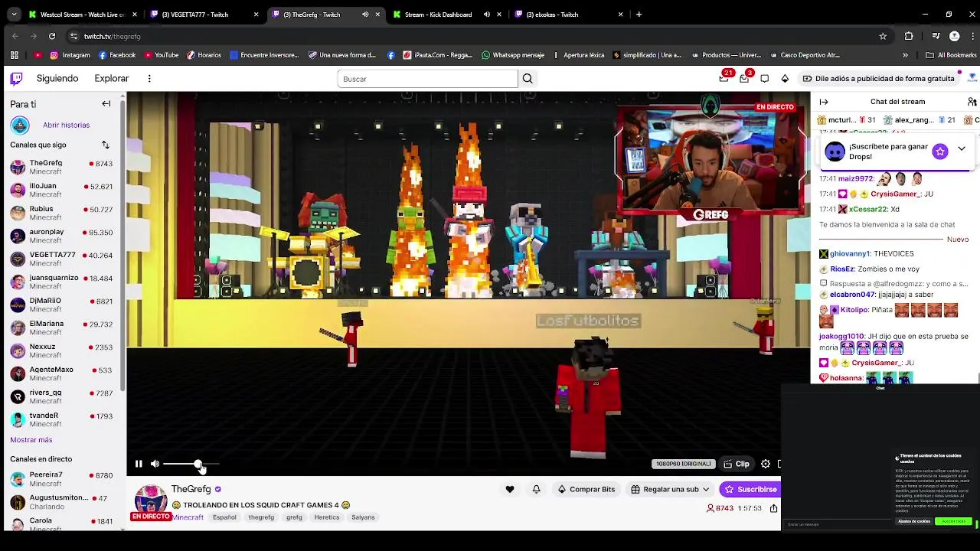
Task: Open Chrome extensions puzzle icon
Action: [909, 36]
